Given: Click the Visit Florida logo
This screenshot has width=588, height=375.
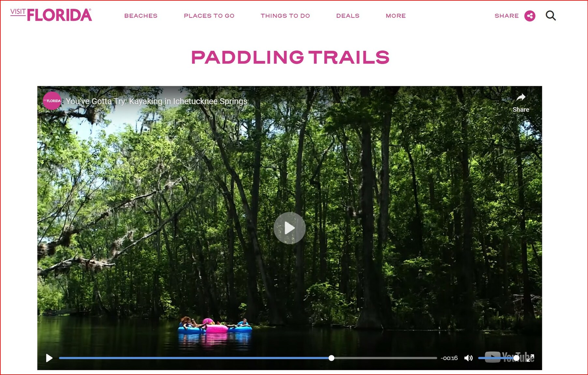Looking at the screenshot, I should click(x=51, y=15).
